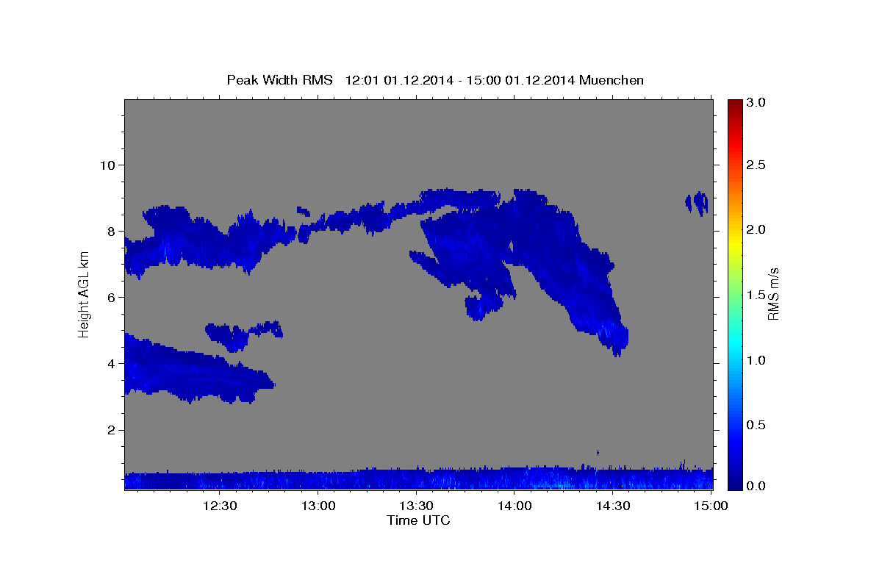Click the colorbar label '1.5'
This screenshot has height=588, width=882.
click(757, 295)
